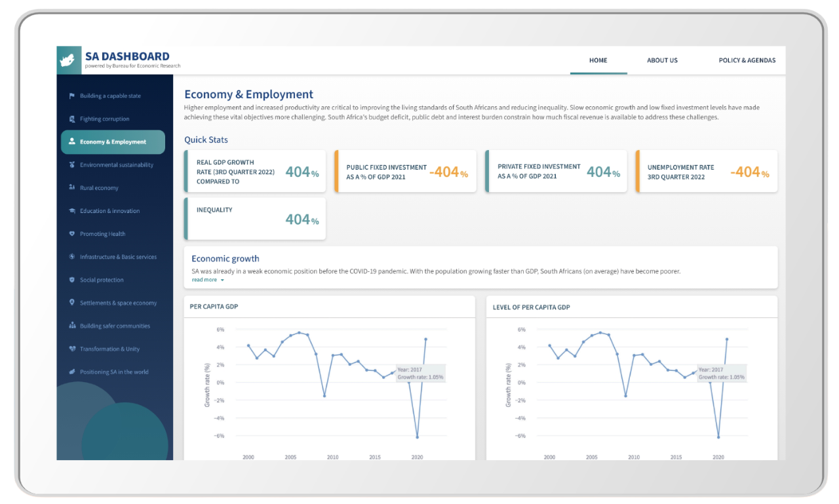839x504 pixels.
Task: Click the Private Fixed Investment stat card
Action: pos(556,172)
